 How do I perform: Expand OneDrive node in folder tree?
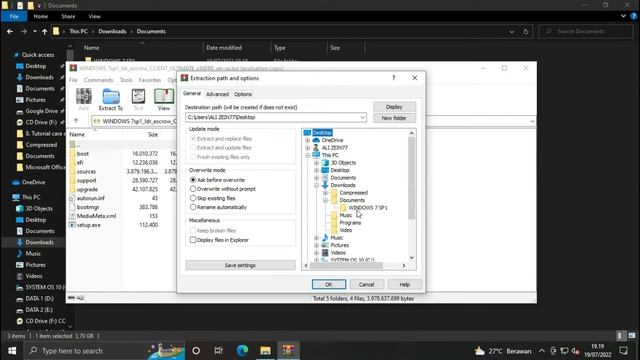click(307, 140)
